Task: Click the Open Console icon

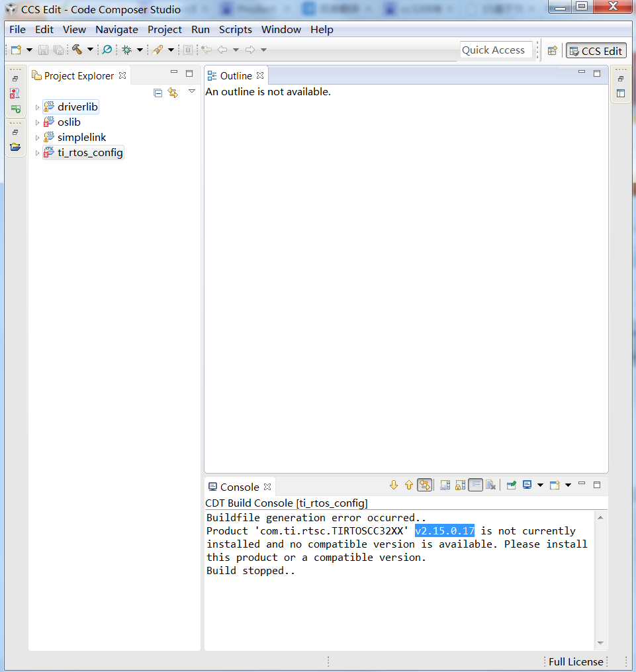Action: tap(555, 485)
